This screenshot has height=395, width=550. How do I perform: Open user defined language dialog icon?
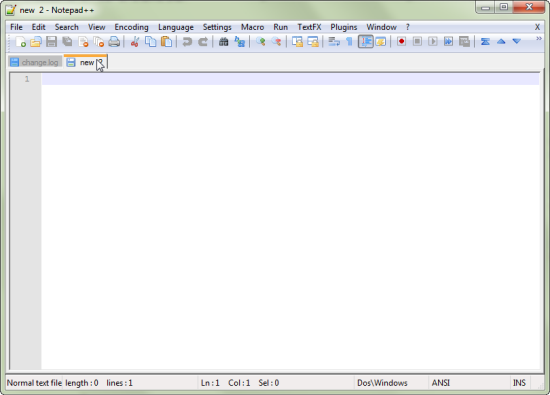(381, 42)
